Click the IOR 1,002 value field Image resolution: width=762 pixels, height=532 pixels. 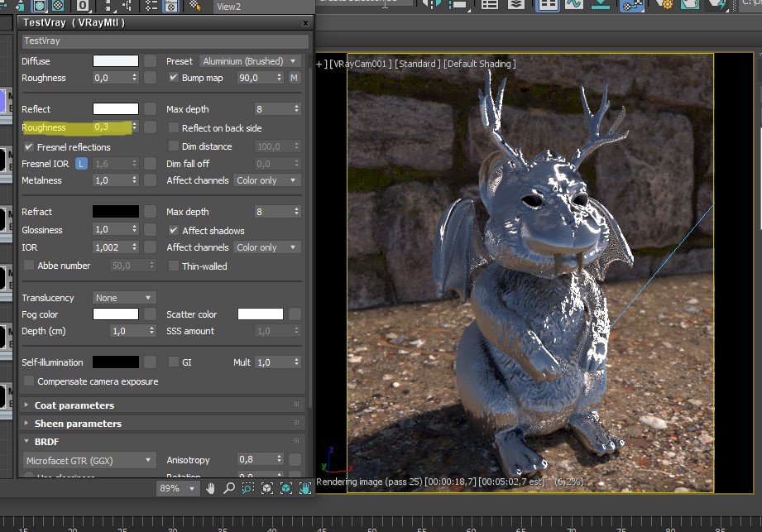point(112,247)
